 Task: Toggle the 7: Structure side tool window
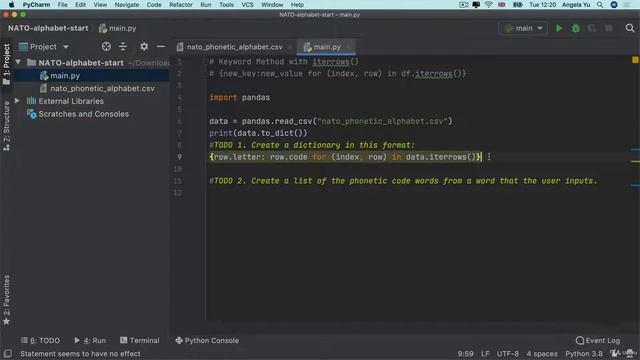tap(6, 126)
